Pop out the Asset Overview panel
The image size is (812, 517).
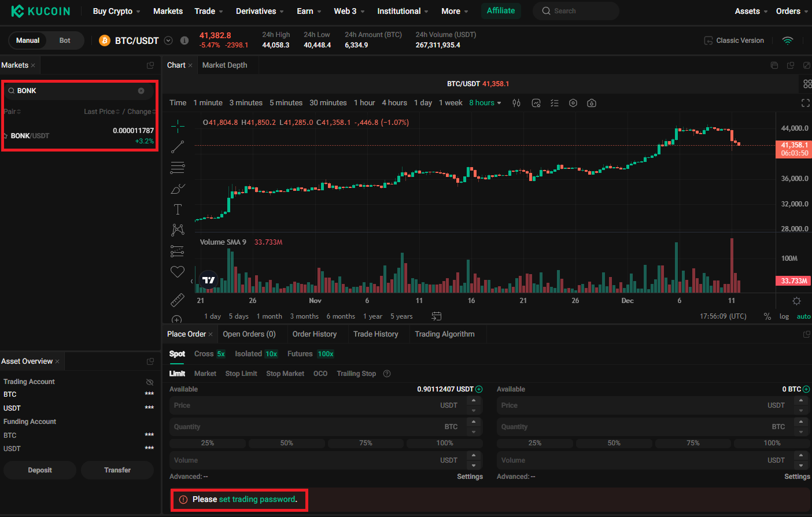(150, 361)
